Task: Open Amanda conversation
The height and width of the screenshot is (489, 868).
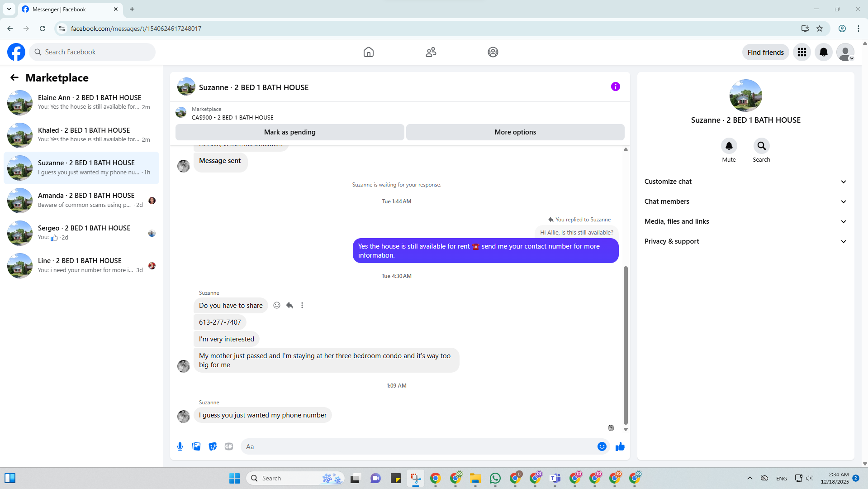Action: point(81,200)
